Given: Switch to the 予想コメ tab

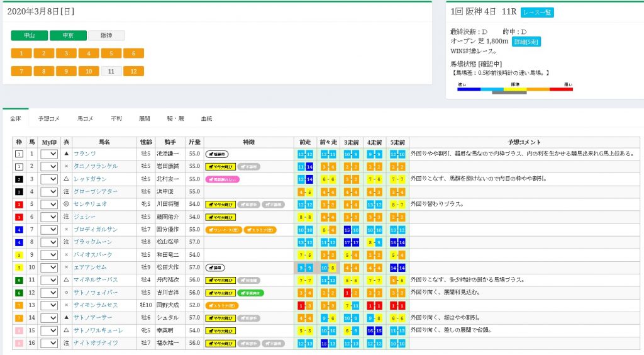Looking at the screenshot, I should click(48, 118).
